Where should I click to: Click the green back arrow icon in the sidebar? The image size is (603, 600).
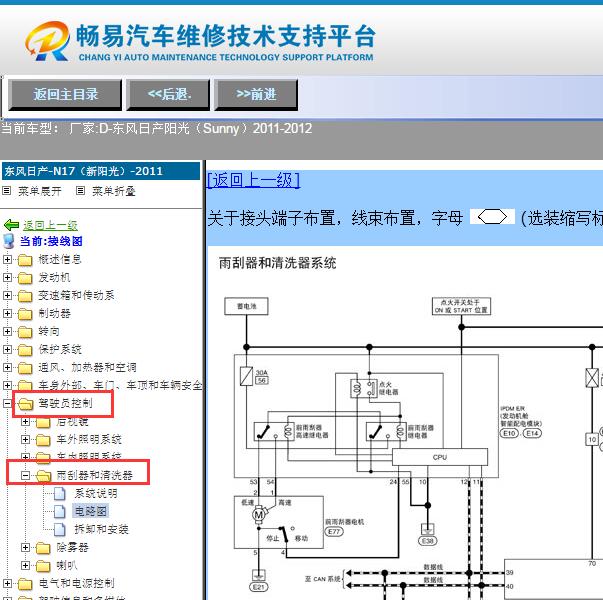(x=12, y=225)
